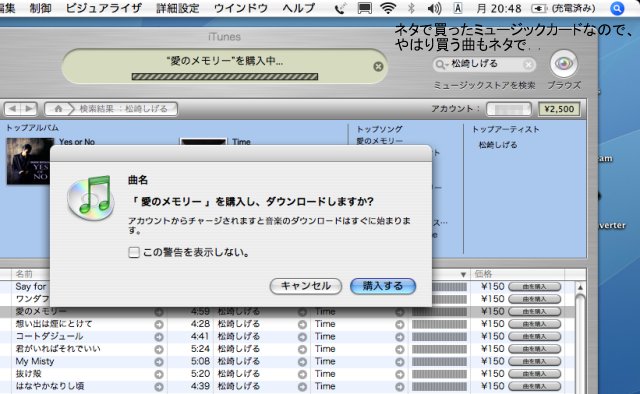640x394 pixels.
Task: Click the arrow icon next to コートダジュール name
Action: 159,337
